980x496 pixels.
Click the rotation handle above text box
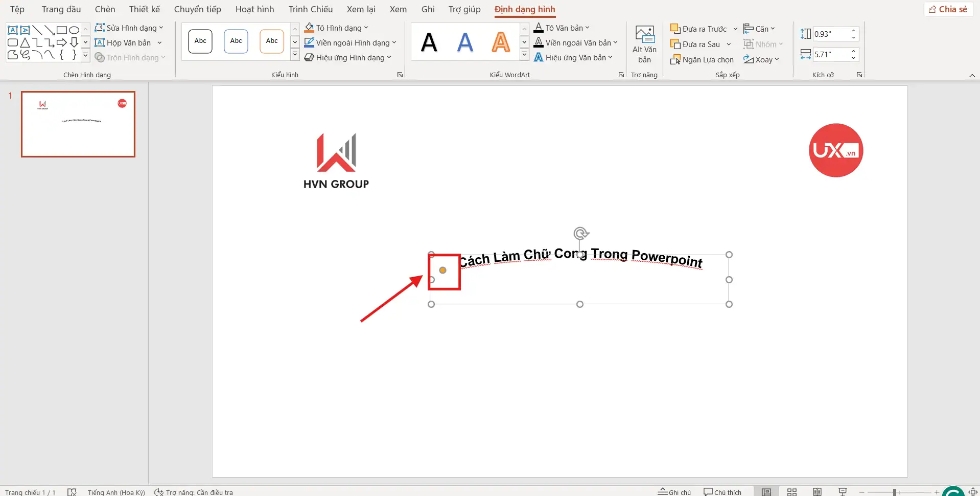580,234
